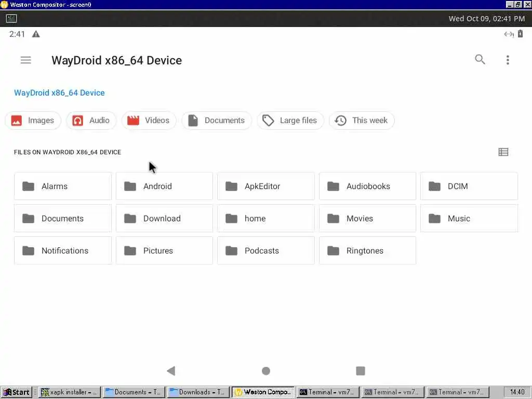Open the Podcasts folder

pos(265,250)
